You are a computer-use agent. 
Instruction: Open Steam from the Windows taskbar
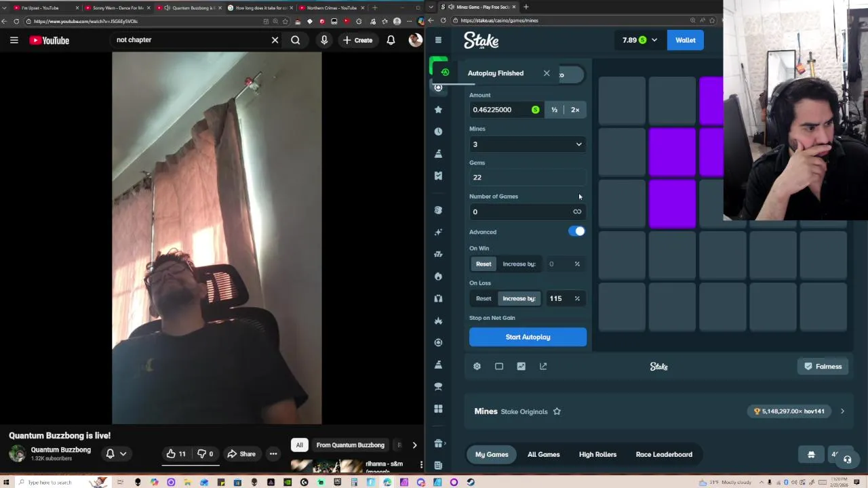coord(471,482)
